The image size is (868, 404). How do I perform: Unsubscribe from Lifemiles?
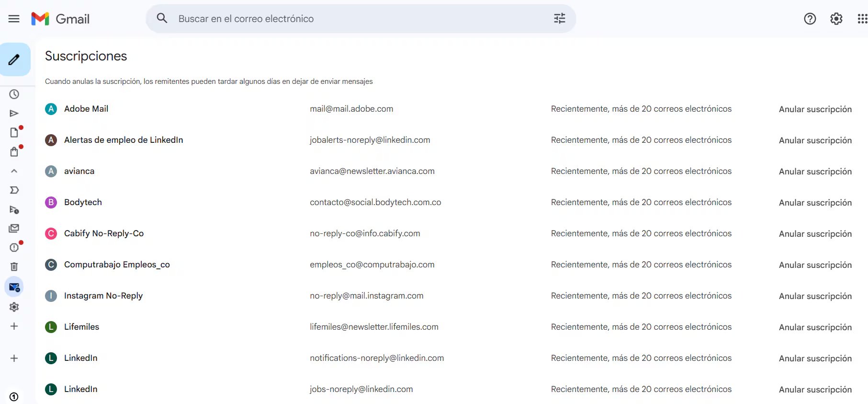815,327
